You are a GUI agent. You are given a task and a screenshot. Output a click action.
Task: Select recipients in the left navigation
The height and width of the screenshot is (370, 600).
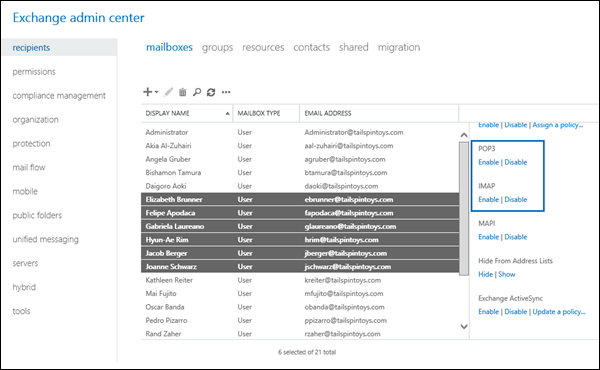click(x=60, y=47)
